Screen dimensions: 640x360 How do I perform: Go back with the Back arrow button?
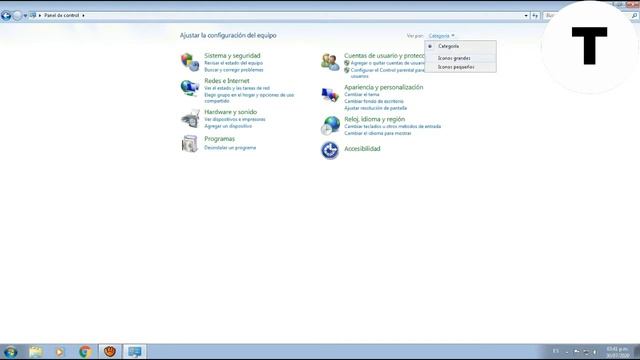click(x=6, y=16)
